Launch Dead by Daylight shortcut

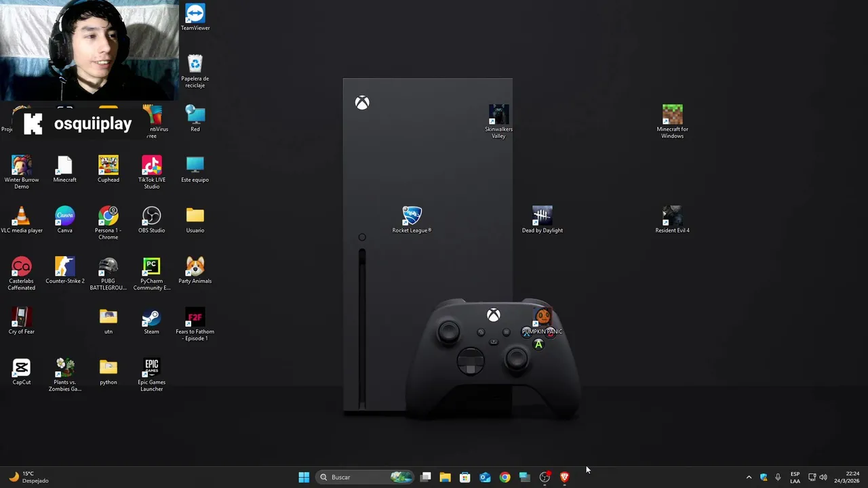coord(542,220)
